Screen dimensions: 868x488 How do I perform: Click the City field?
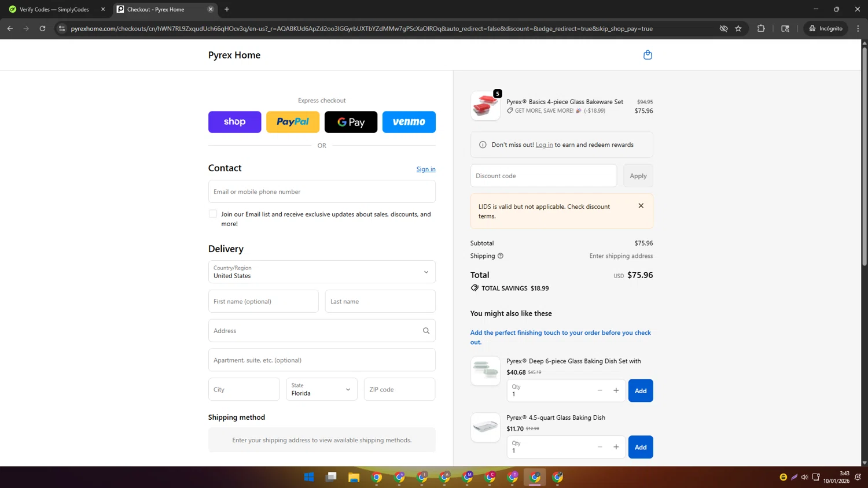pos(244,389)
